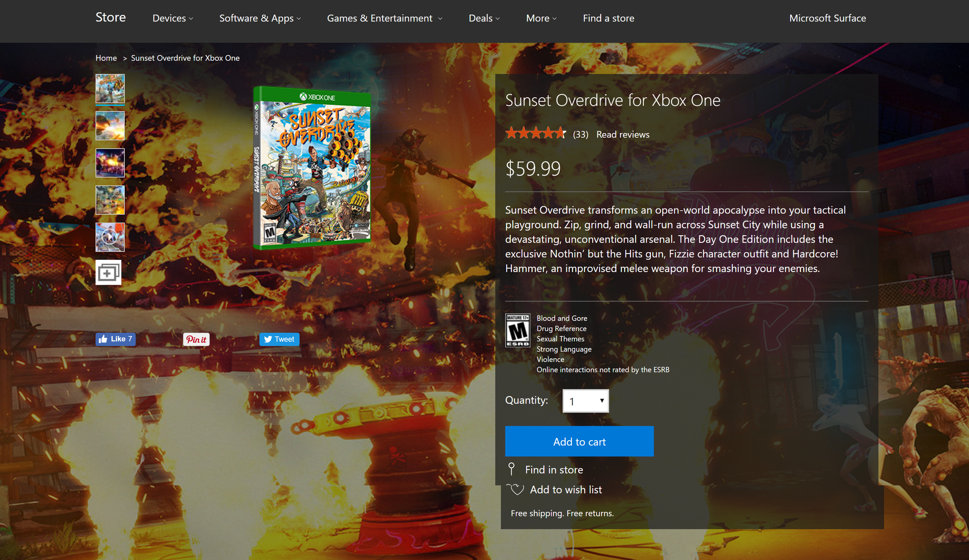Click the main Sunset Overdrive box art image

click(312, 167)
